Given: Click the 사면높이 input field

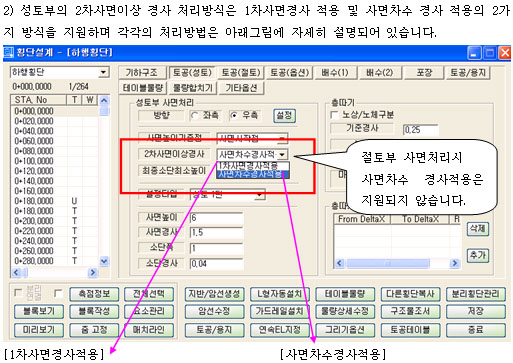Looking at the screenshot, I should 216,218.
